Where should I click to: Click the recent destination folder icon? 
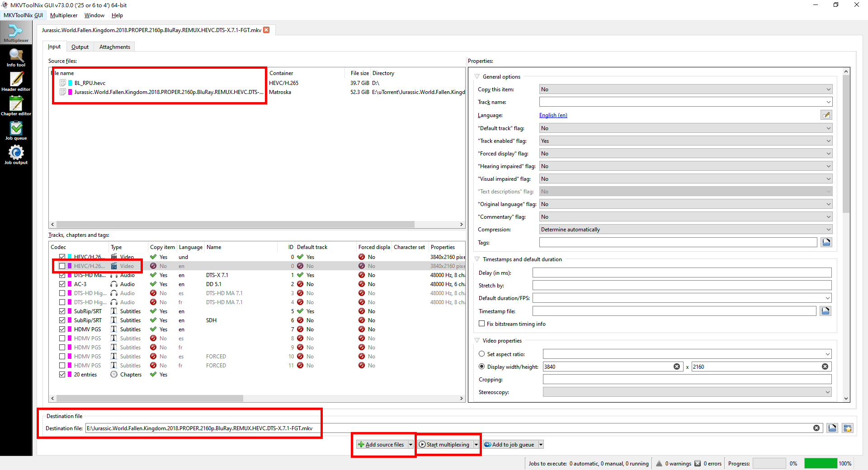(848, 428)
